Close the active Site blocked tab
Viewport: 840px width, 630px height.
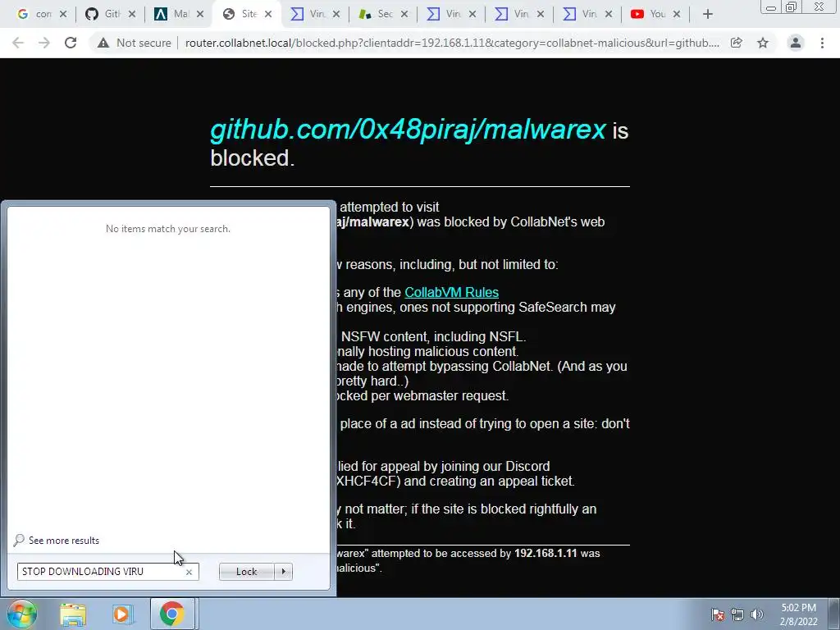pyautogui.click(x=268, y=15)
